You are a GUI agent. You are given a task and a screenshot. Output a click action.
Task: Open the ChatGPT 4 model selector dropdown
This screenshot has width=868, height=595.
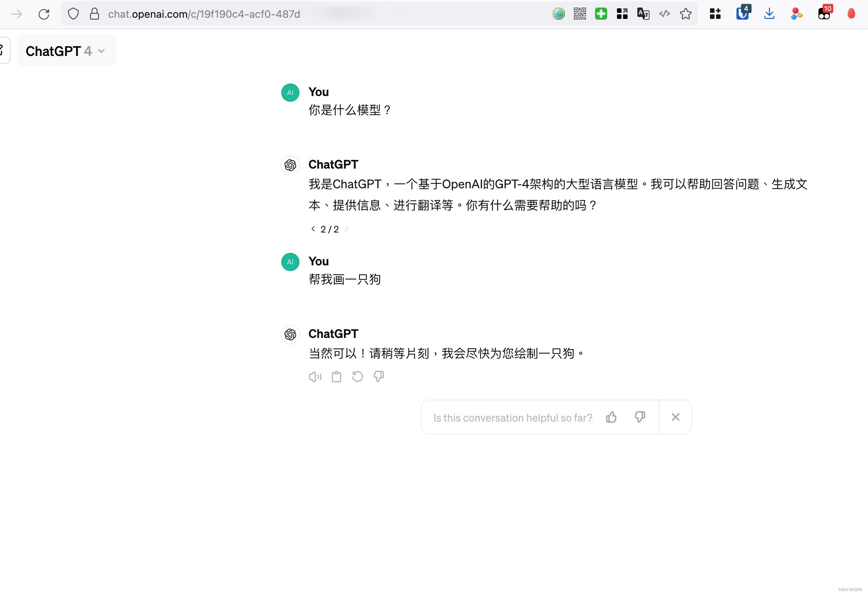66,50
